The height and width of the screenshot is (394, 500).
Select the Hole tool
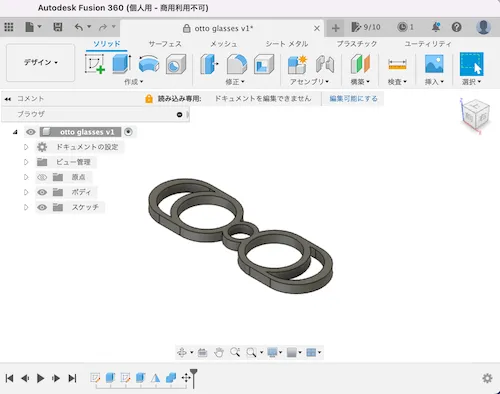(x=176, y=64)
